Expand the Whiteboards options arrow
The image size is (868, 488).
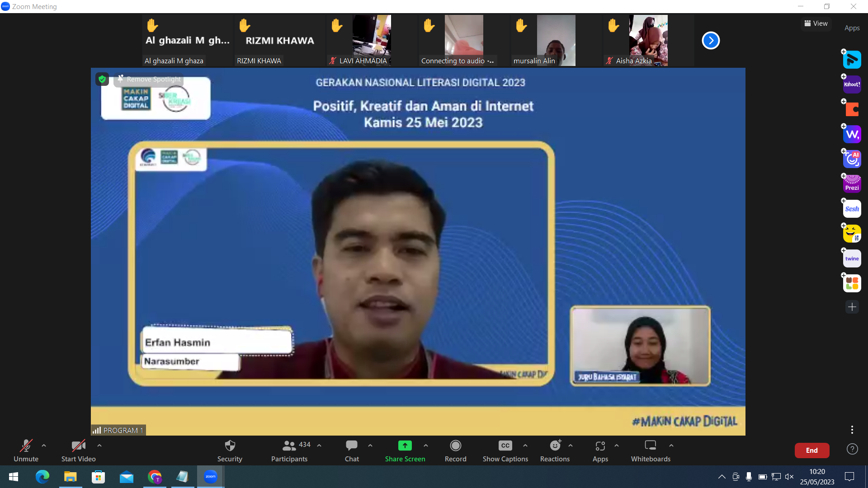[671, 446]
